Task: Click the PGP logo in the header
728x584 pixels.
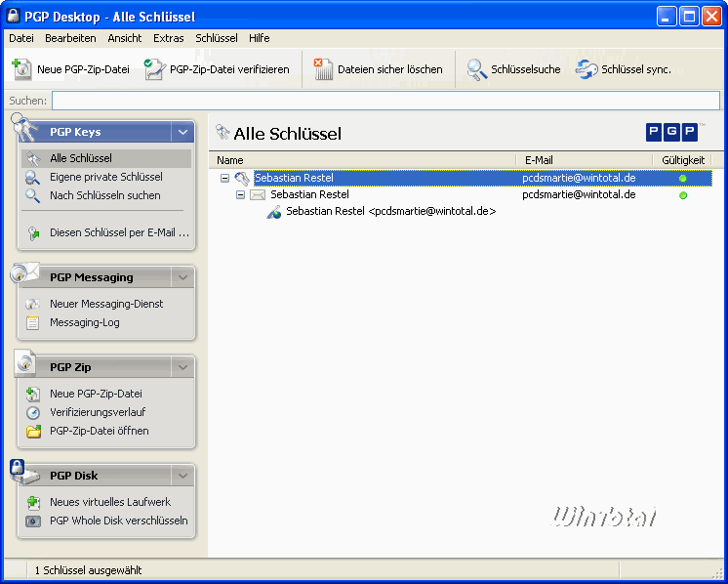Action: [671, 133]
